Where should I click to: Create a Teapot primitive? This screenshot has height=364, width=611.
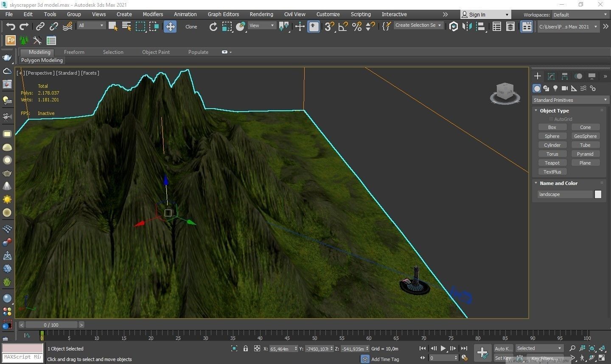click(552, 163)
